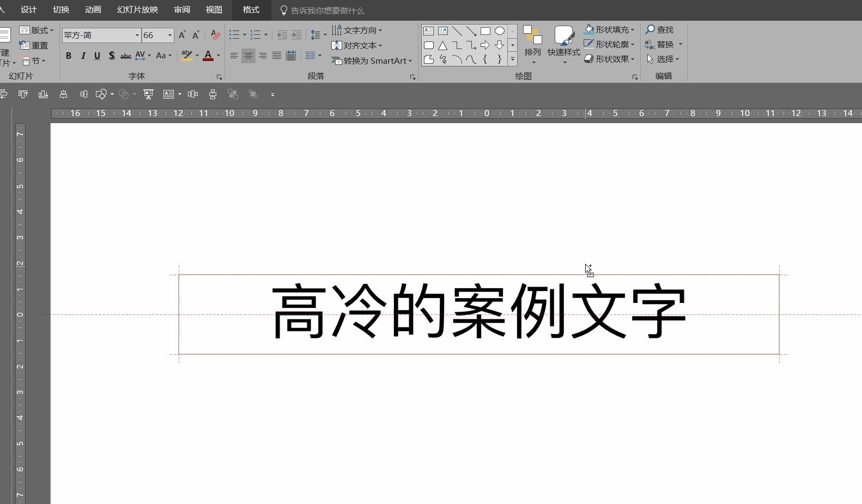Open numbered list style dropdown arrow
The height and width of the screenshot is (504, 862).
click(x=266, y=35)
